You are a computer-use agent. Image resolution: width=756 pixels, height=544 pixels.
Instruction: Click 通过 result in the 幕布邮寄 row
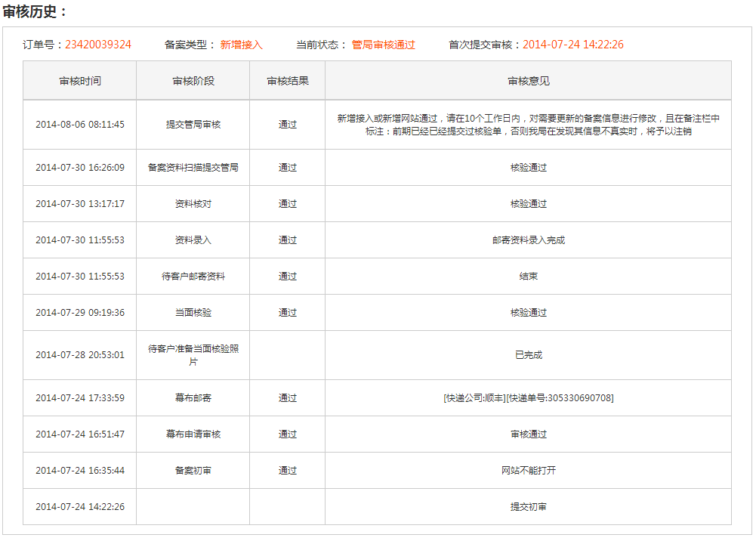[x=287, y=398]
